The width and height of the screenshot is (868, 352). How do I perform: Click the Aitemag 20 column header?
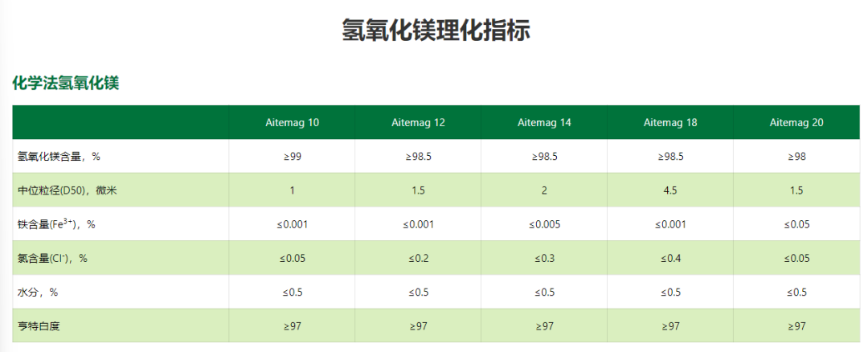coord(796,123)
